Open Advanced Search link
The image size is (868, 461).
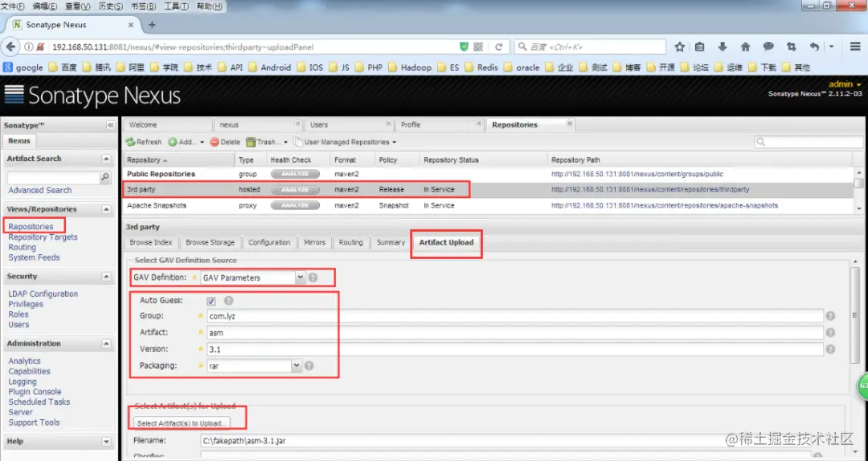(x=40, y=190)
